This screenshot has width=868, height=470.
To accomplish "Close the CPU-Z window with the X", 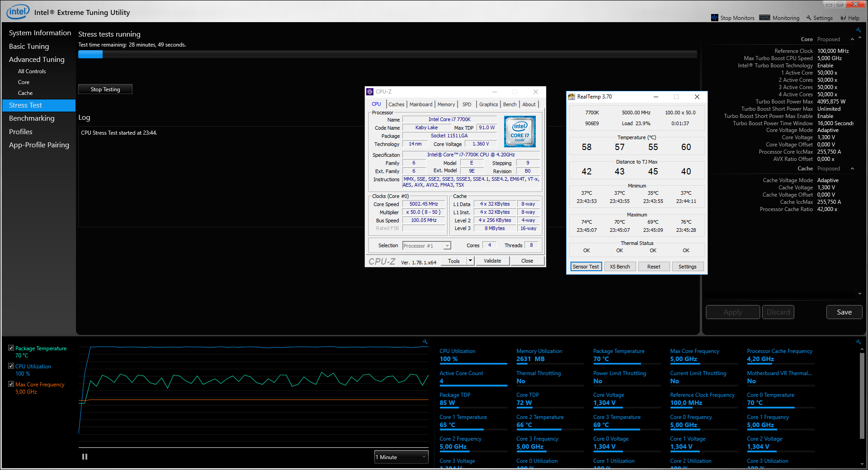I will pos(536,92).
